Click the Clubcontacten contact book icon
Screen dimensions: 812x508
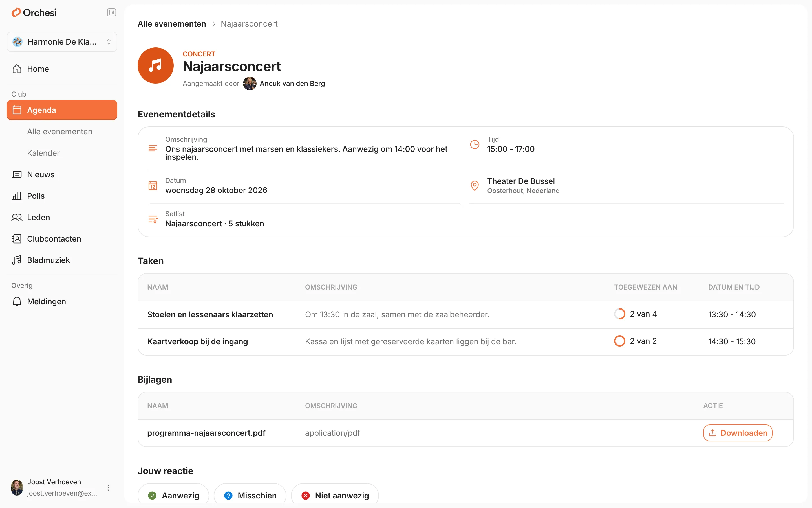point(17,239)
